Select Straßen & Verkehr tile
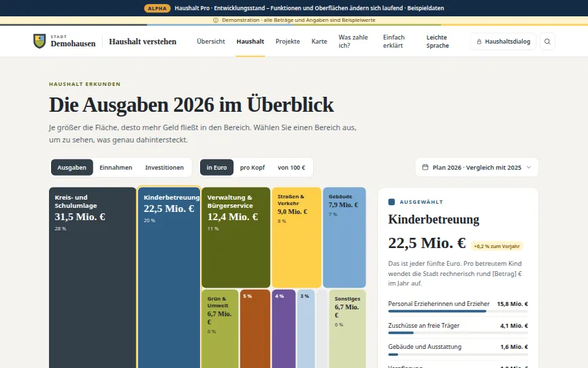 tap(297, 237)
